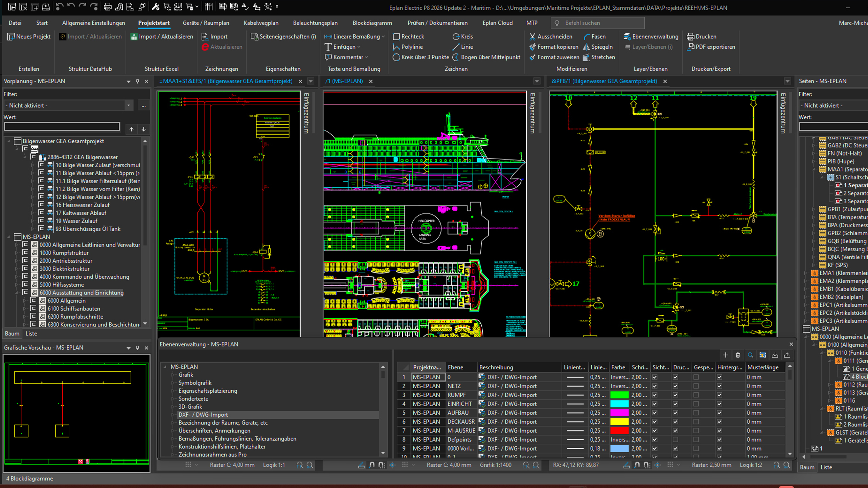Select the Rechteck drawing tool
This screenshot has height=488, width=868.
coord(408,37)
